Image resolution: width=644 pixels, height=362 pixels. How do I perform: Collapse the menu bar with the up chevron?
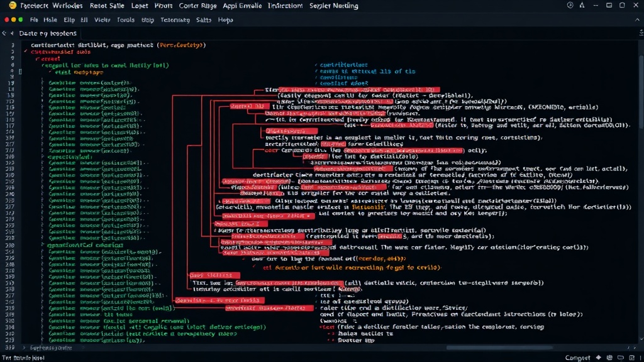click(637, 19)
